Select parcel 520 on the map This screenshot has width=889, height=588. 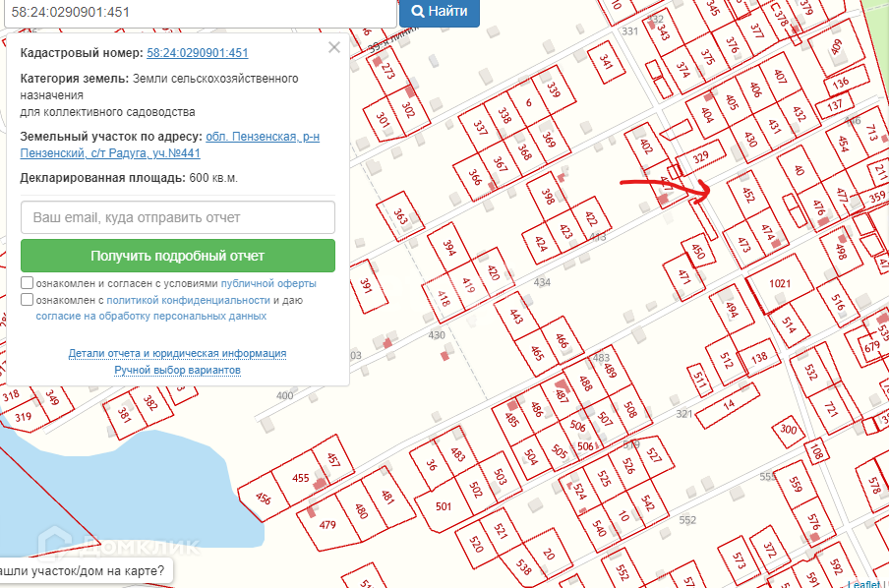pyautogui.click(x=476, y=545)
